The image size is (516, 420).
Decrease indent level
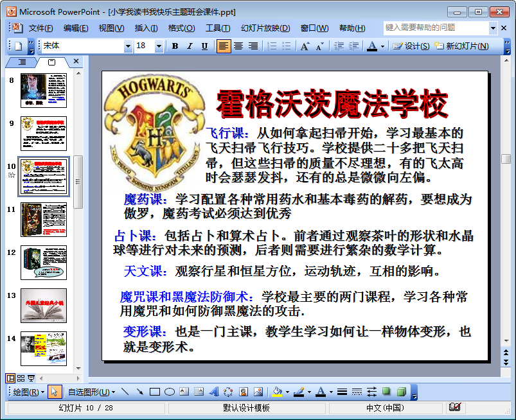click(339, 46)
